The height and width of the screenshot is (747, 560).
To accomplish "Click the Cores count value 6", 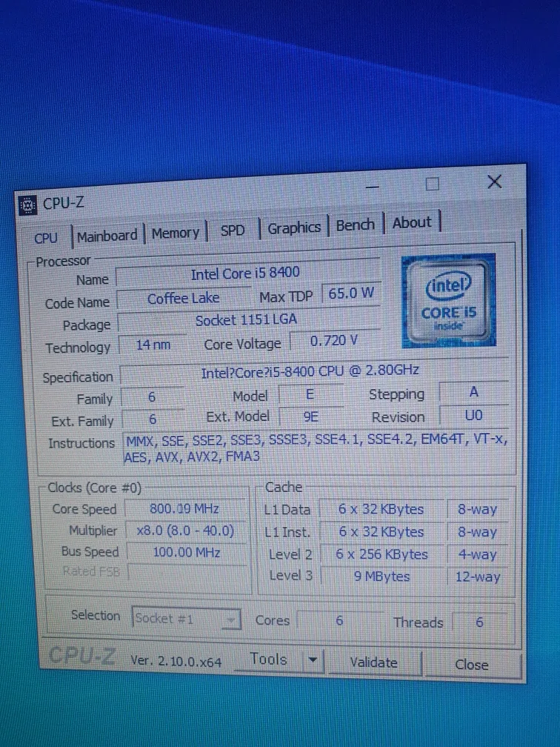I will [339, 620].
